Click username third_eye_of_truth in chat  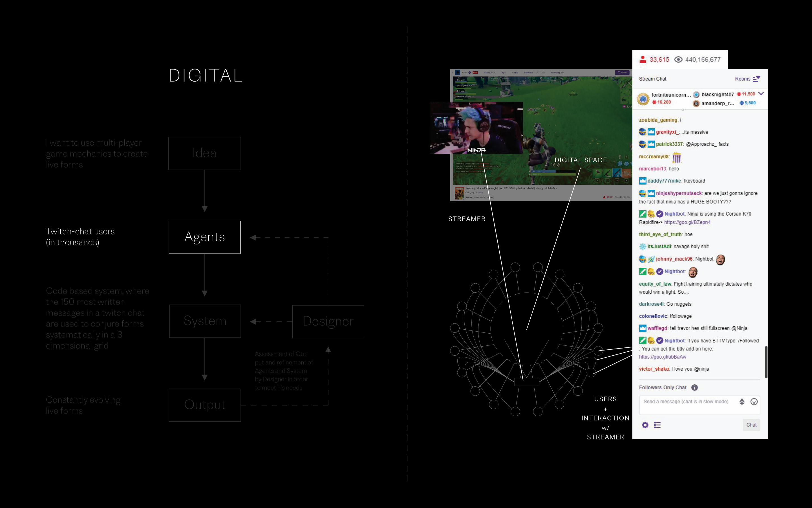660,234
